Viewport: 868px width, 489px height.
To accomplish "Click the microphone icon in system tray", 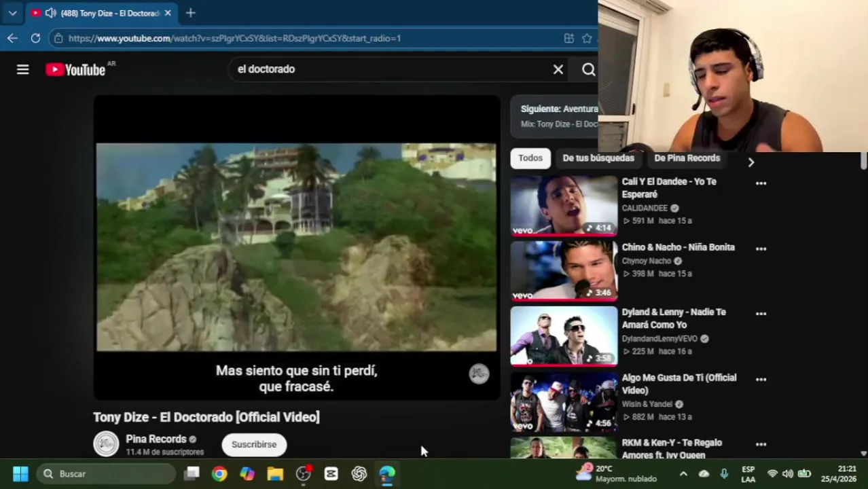I will 724,473.
